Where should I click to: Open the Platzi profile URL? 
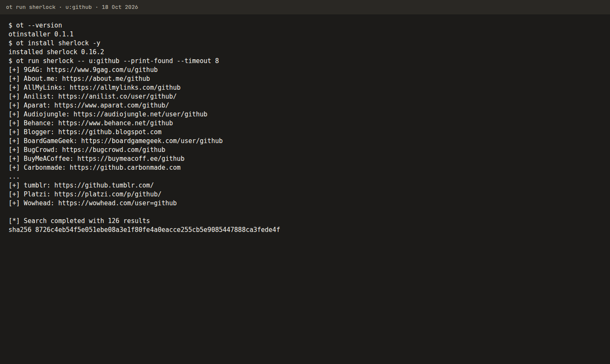click(x=108, y=194)
